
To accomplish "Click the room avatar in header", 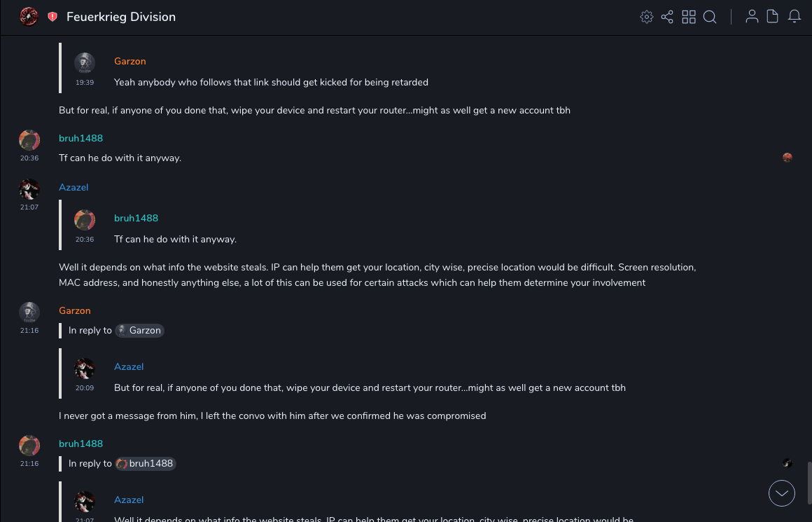I will pyautogui.click(x=29, y=16).
